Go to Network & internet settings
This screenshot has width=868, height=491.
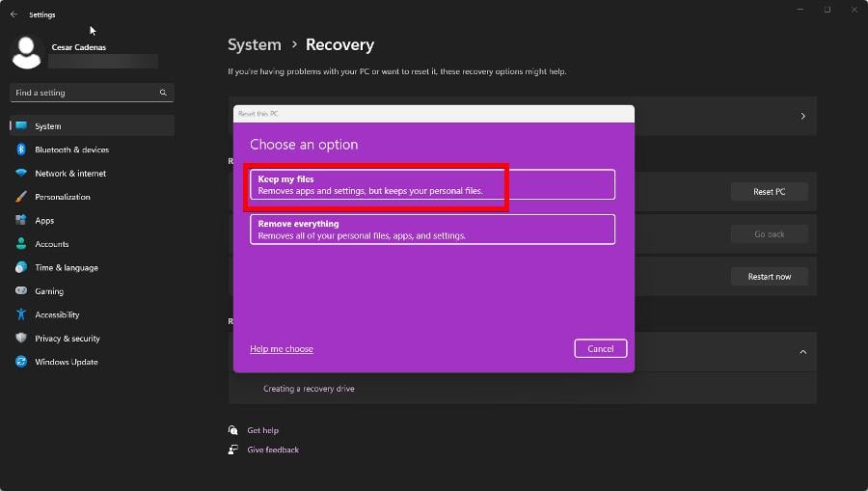[x=92, y=174]
